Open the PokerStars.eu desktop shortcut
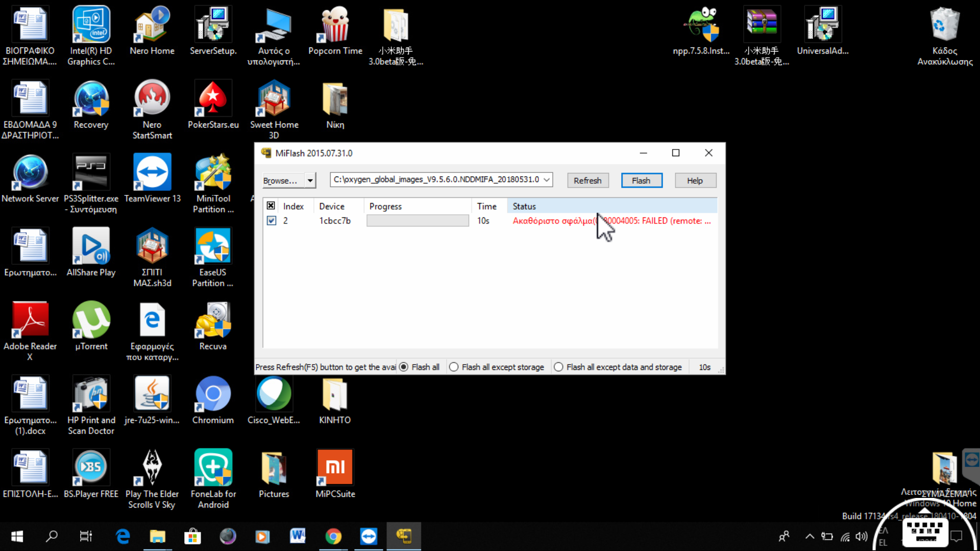980x551 pixels. click(x=213, y=98)
